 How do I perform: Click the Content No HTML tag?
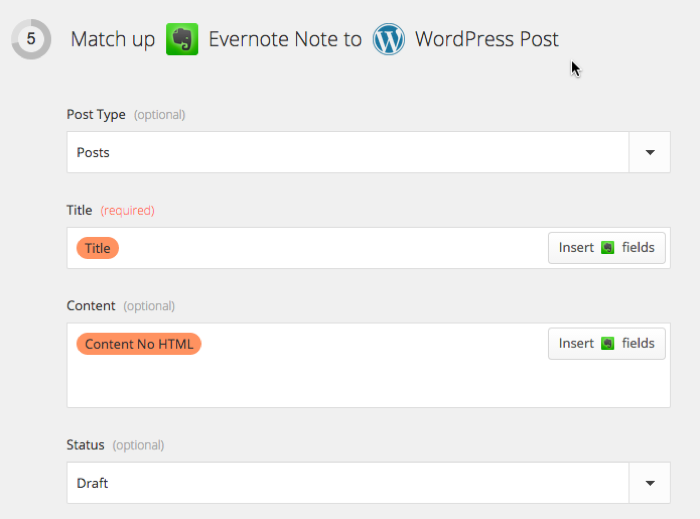click(x=139, y=344)
